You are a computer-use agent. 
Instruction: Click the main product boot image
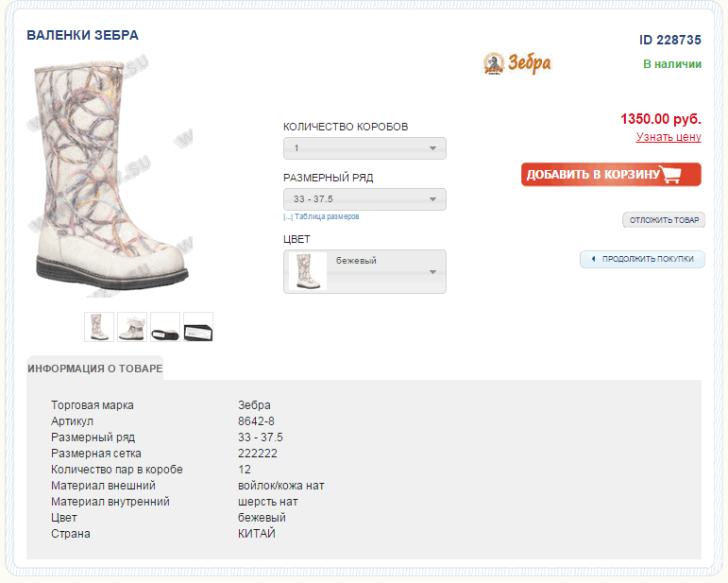pyautogui.click(x=111, y=177)
